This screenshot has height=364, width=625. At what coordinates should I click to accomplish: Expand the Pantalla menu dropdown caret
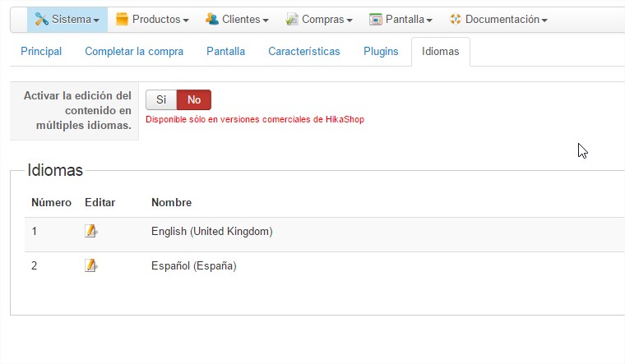pyautogui.click(x=429, y=20)
